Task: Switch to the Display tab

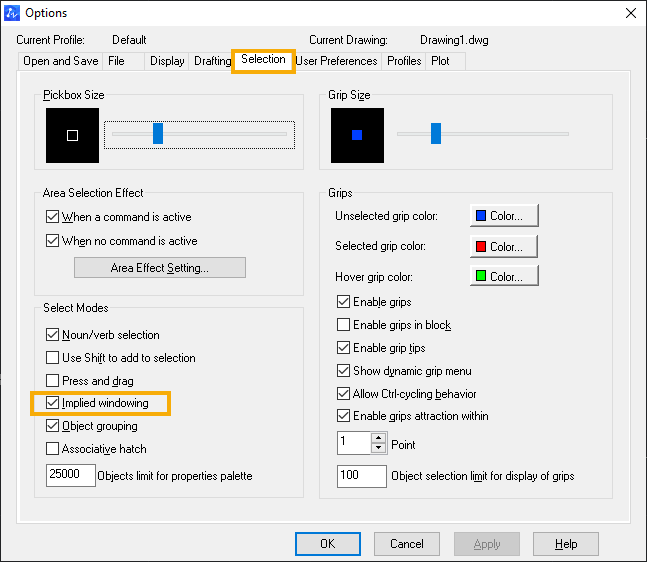Action: (x=167, y=61)
